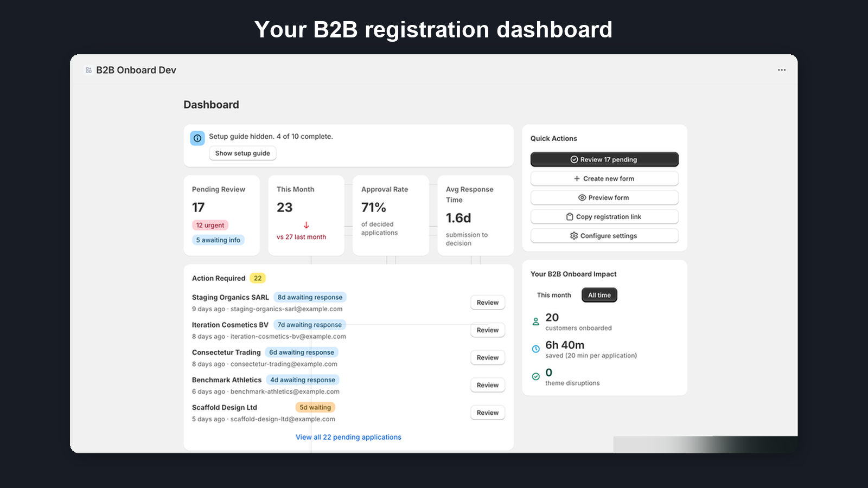Image resolution: width=868 pixels, height=488 pixels.
Task: Switch impact view to This month
Action: 553,295
